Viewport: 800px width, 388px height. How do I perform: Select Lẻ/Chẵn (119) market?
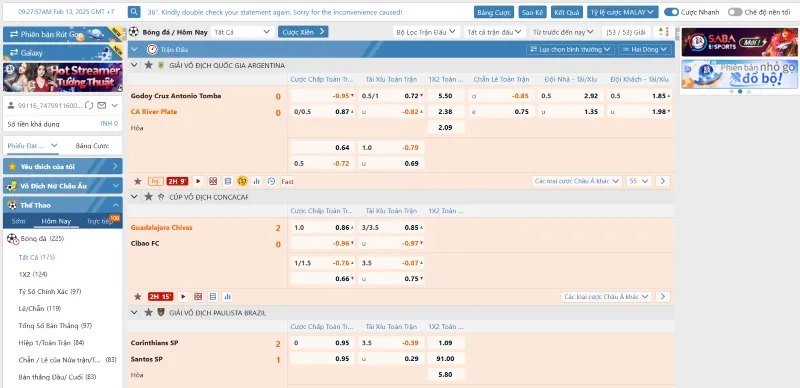pos(39,308)
